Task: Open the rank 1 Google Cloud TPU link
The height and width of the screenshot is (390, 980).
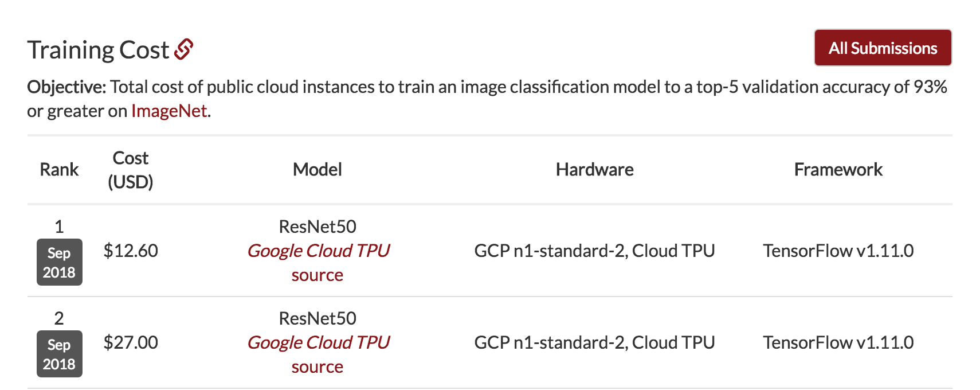Action: point(318,251)
